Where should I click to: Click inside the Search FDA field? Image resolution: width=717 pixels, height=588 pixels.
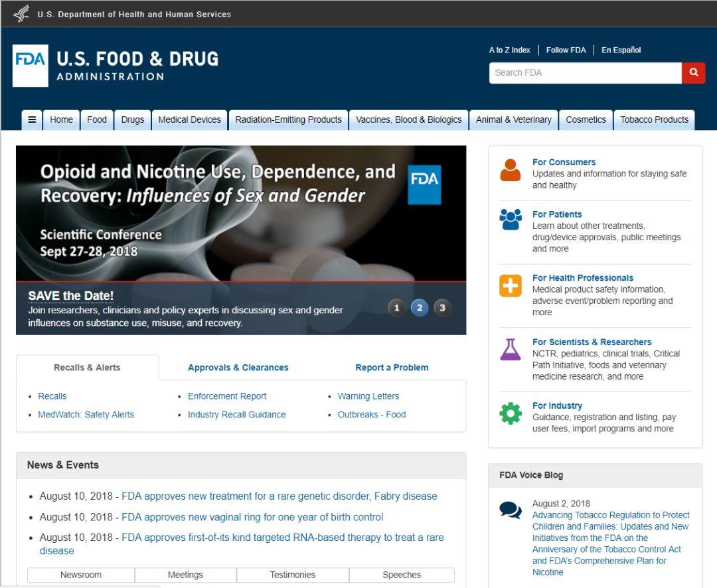coord(585,73)
